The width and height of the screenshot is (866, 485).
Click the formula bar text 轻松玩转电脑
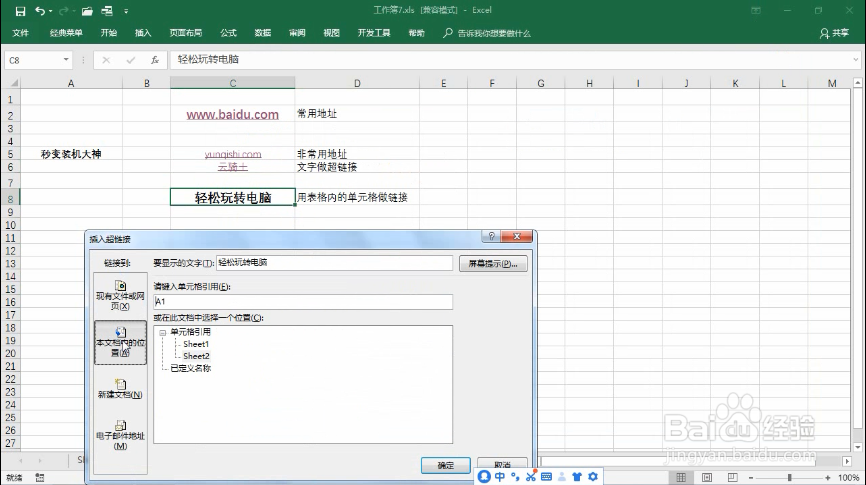click(208, 60)
